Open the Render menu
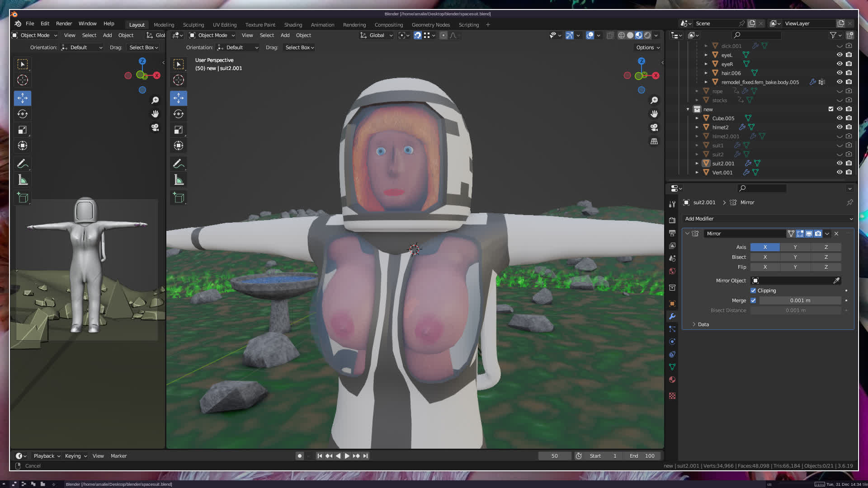 (64, 23)
